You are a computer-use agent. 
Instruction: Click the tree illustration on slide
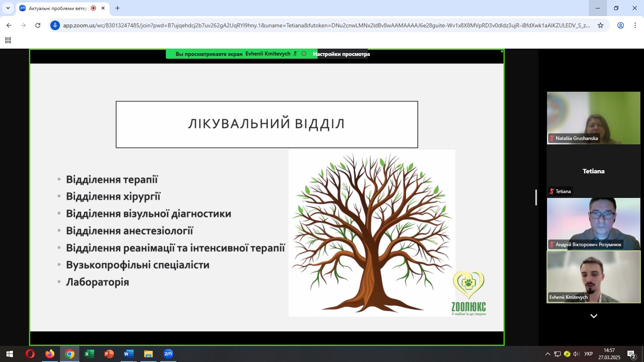(372, 233)
